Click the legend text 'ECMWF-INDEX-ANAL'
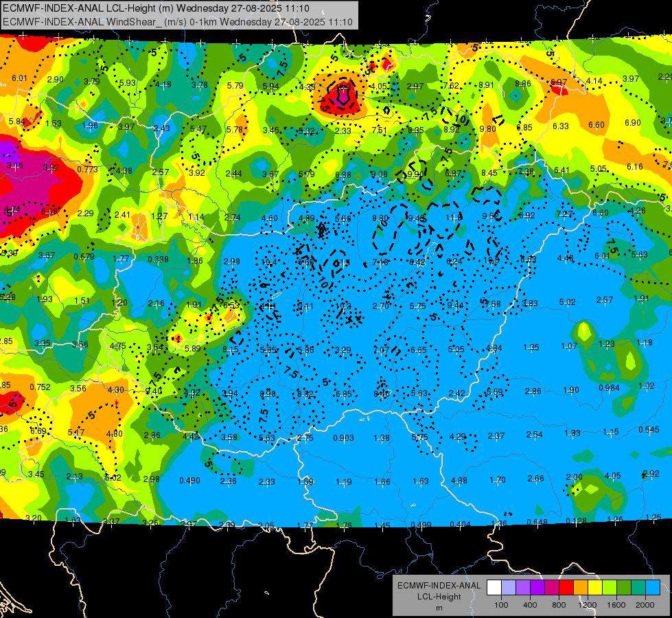This screenshot has height=618, width=672. tap(439, 586)
